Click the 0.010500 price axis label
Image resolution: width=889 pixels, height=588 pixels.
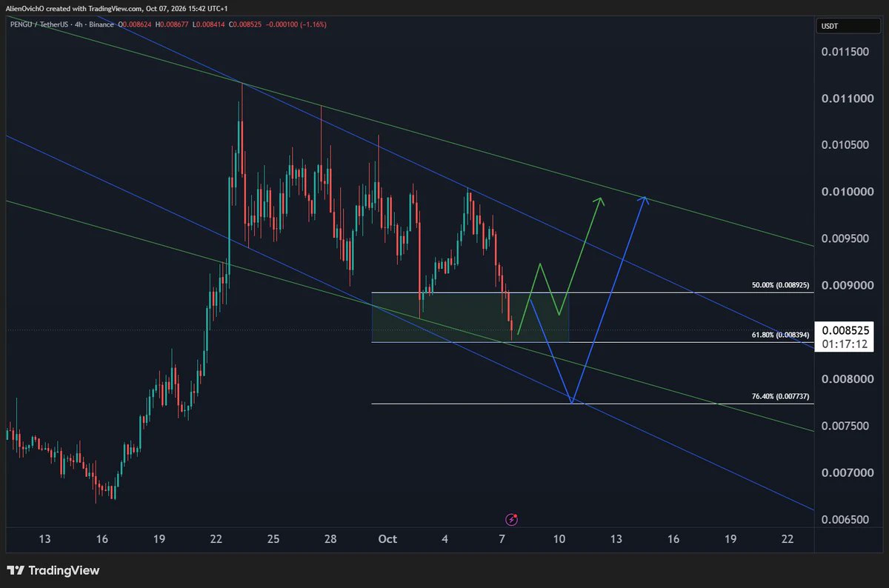pyautogui.click(x=845, y=145)
